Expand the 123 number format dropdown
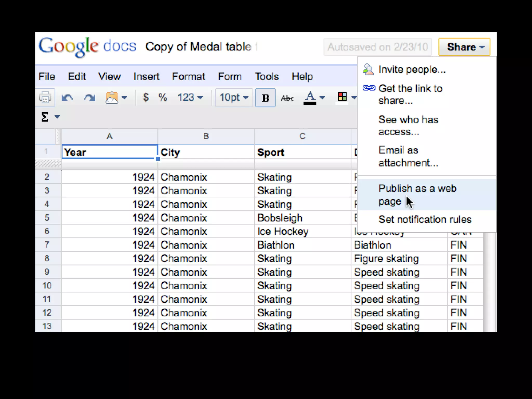 point(190,97)
